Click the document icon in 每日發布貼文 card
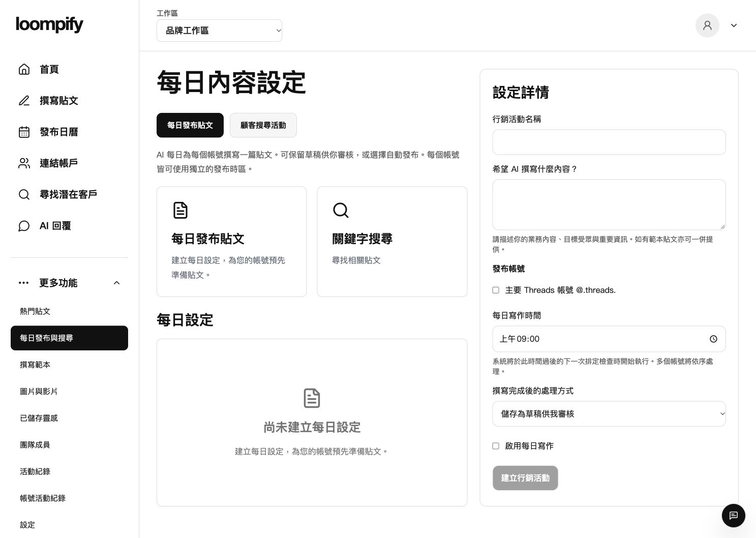This screenshot has height=538, width=756. coord(180,210)
